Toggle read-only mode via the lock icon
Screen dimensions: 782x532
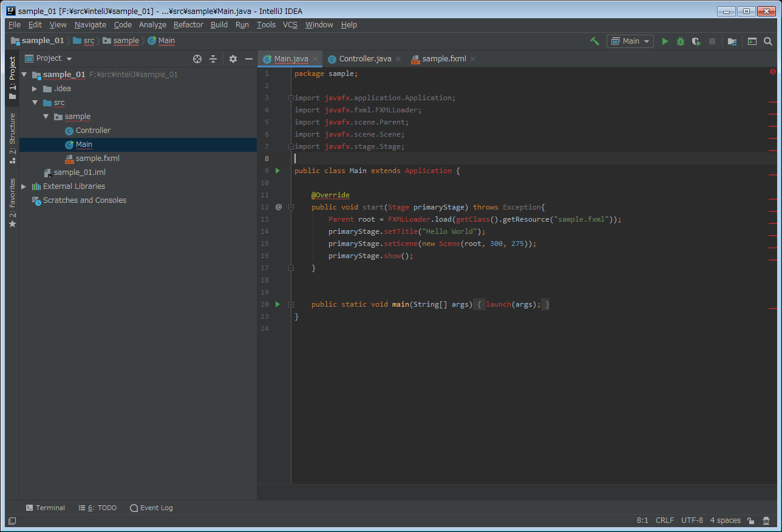tap(752, 520)
